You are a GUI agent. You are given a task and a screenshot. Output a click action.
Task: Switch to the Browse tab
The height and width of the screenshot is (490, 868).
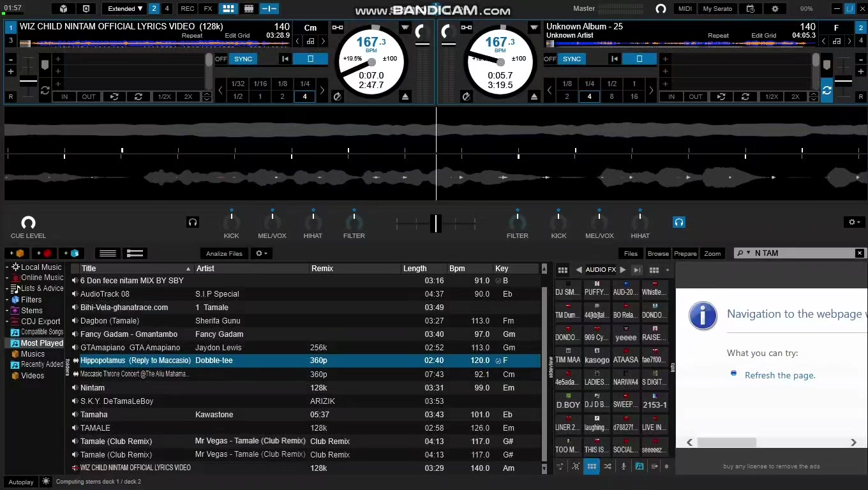[x=658, y=254]
